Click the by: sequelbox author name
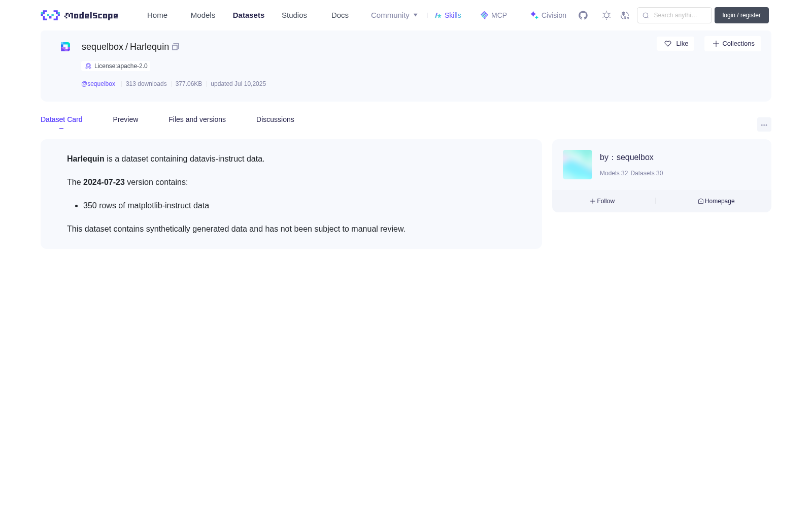Screen dimensions: 812x508 coord(627,157)
